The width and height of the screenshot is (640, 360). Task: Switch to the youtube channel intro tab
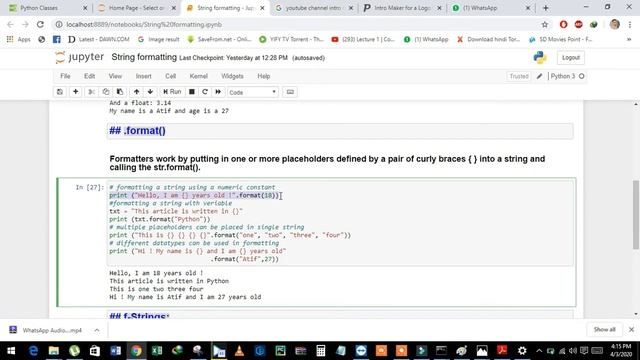click(x=313, y=8)
